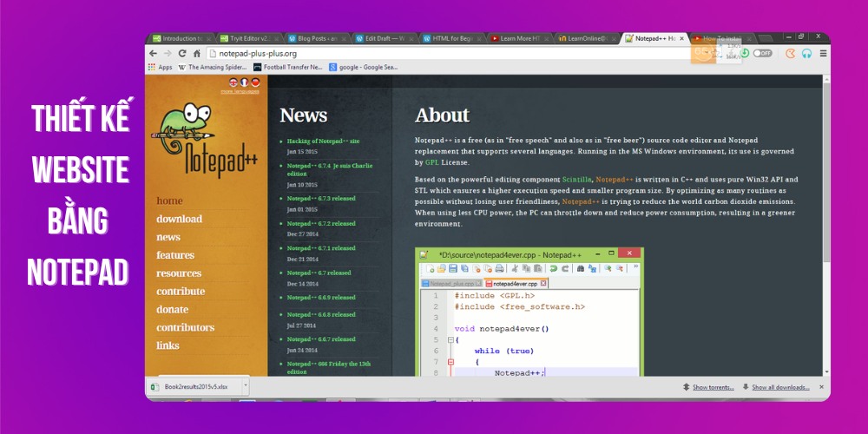
Task: Click Open folder icon in Notepad++ screenshot
Action: (442, 268)
